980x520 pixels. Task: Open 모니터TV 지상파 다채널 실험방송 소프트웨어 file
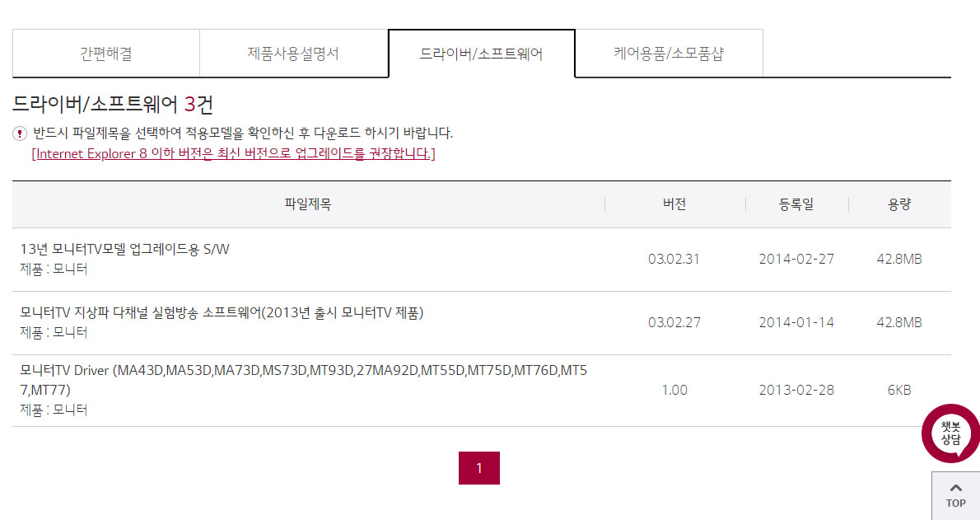coord(222,312)
